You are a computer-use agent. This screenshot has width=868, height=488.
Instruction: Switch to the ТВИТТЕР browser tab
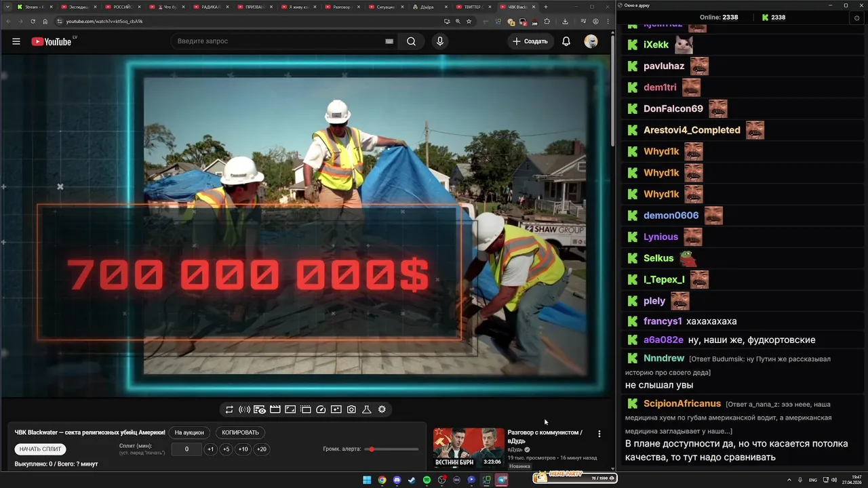tap(475, 7)
